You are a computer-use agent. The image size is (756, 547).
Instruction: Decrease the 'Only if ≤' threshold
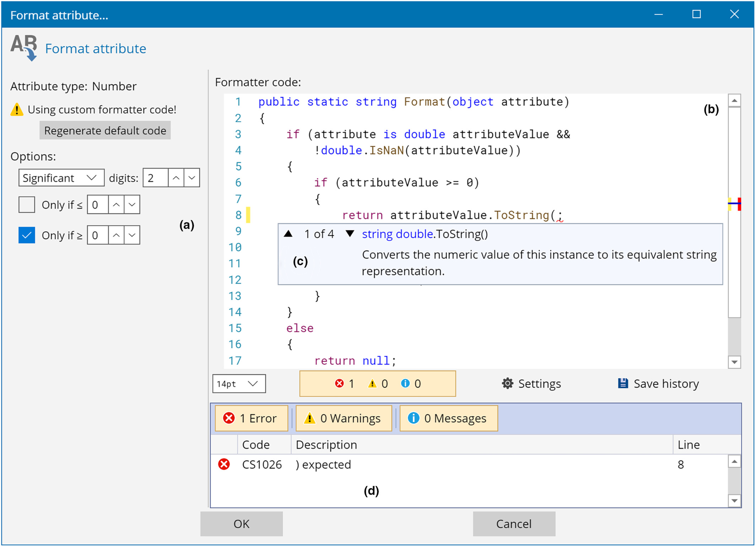click(x=132, y=205)
